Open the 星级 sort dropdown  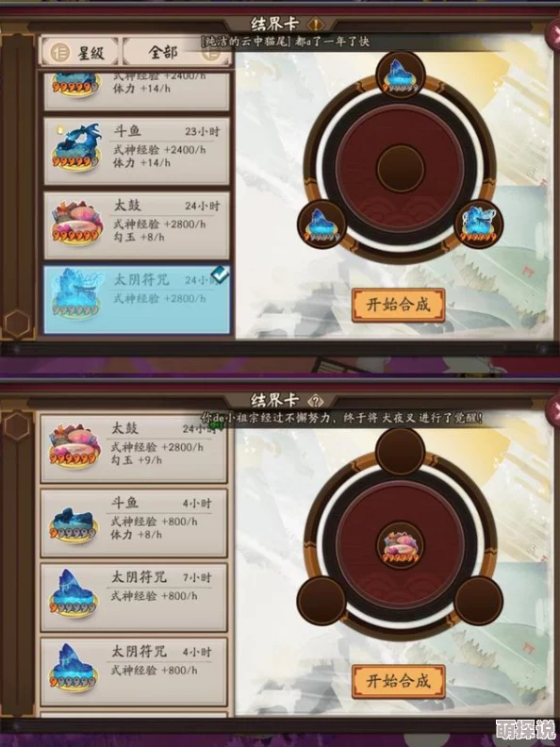[x=79, y=52]
